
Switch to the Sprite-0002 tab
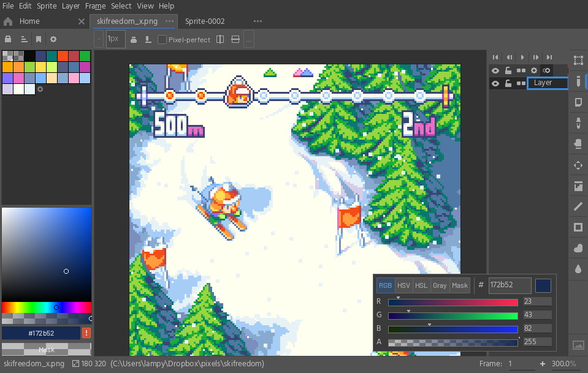coord(205,21)
